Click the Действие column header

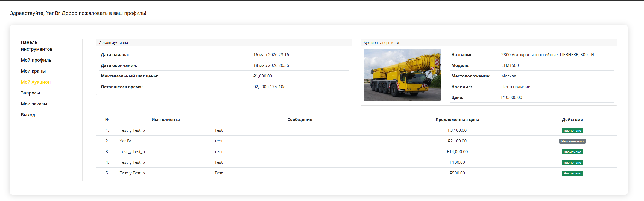(x=572, y=120)
